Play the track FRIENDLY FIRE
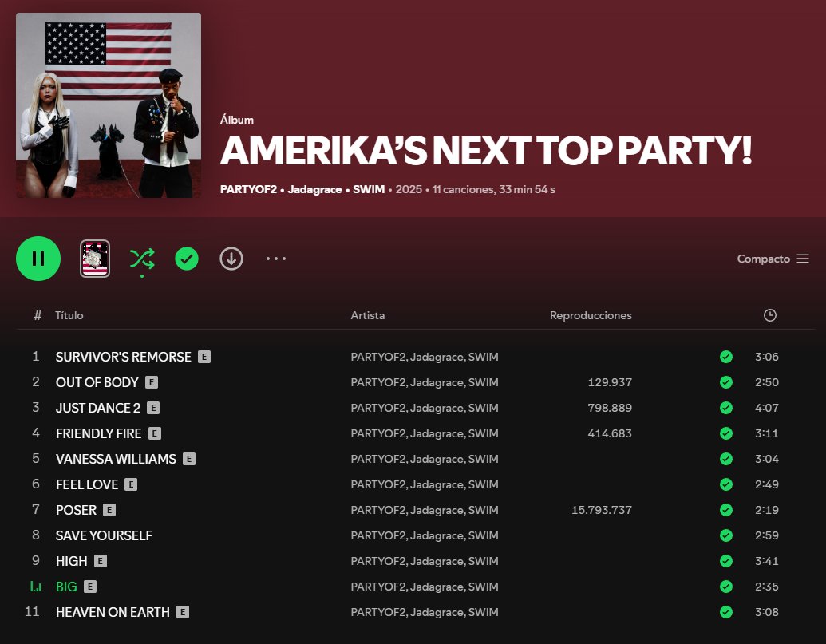This screenshot has height=644, width=826. pos(98,433)
